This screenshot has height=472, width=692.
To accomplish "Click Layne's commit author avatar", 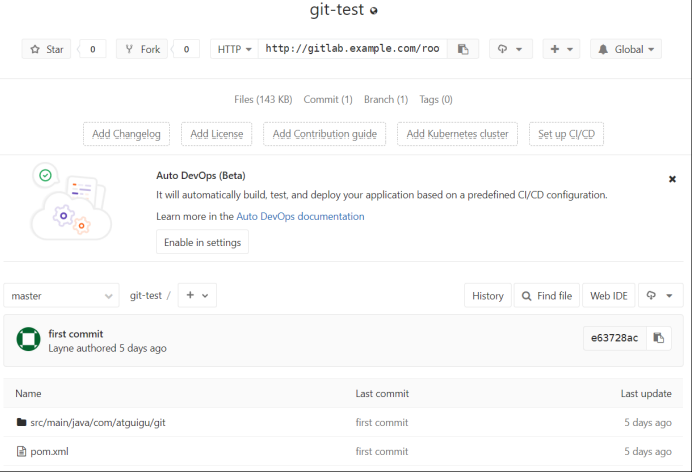I will 28,339.
